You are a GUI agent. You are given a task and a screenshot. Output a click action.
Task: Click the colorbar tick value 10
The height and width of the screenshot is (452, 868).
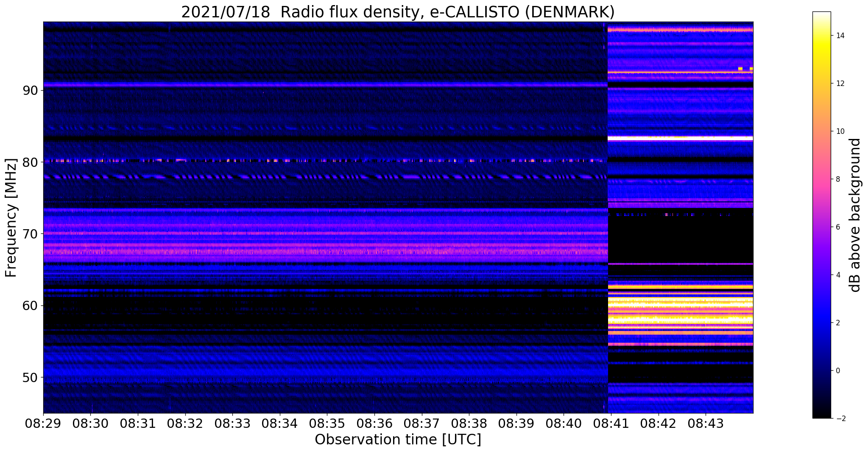[840, 131]
